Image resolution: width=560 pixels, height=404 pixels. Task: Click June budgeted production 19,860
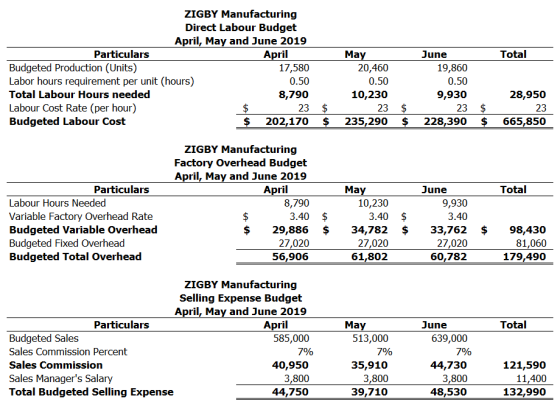click(x=452, y=68)
